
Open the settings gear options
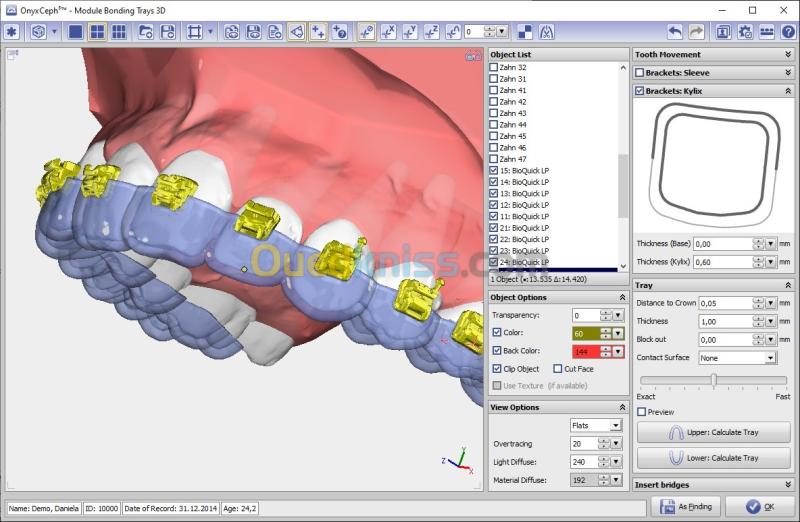[745, 32]
